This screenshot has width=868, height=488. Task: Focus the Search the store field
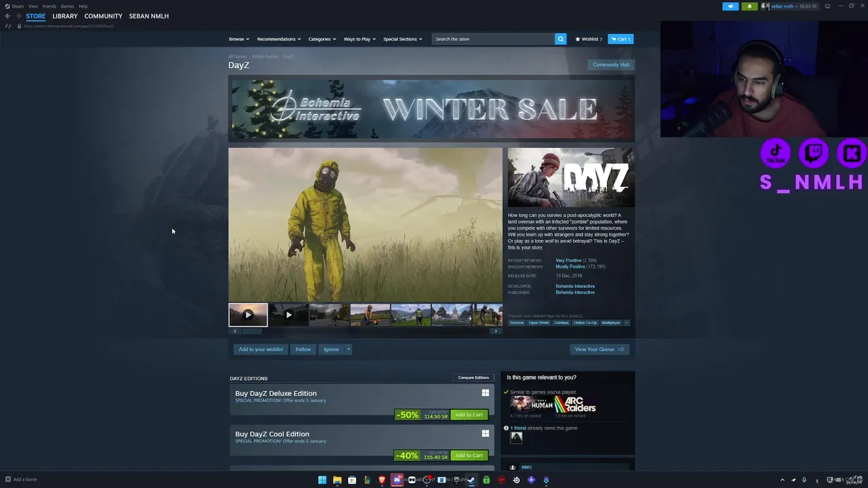494,39
